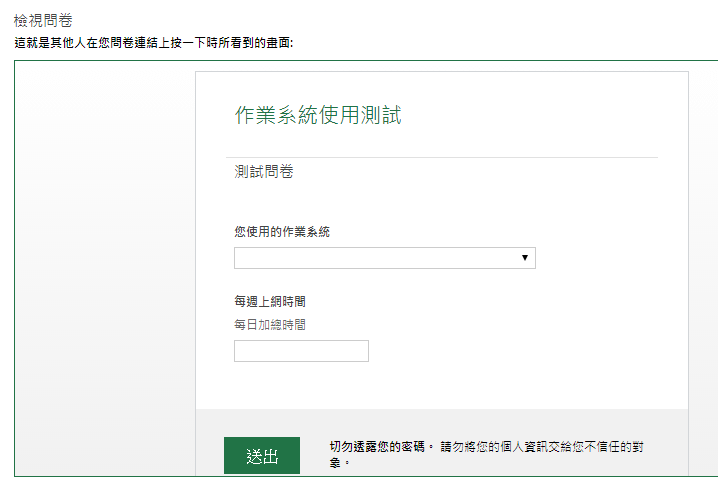Click the 您使用的作業系統 question label
Image resolution: width=718 pixels, height=480 pixels.
[282, 231]
